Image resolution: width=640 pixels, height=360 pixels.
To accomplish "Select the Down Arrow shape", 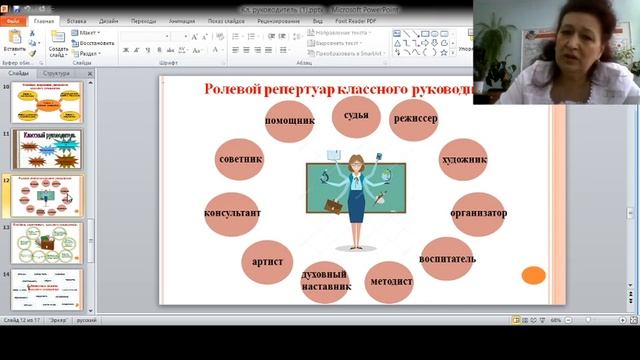I will [434, 43].
